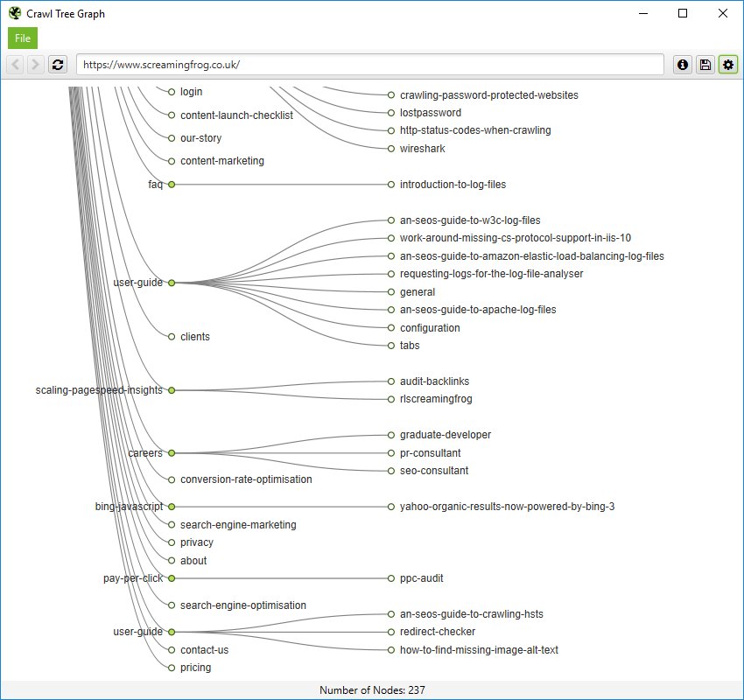Click the Number of Nodes status bar
Image resolution: width=744 pixels, height=700 pixels.
point(372,688)
